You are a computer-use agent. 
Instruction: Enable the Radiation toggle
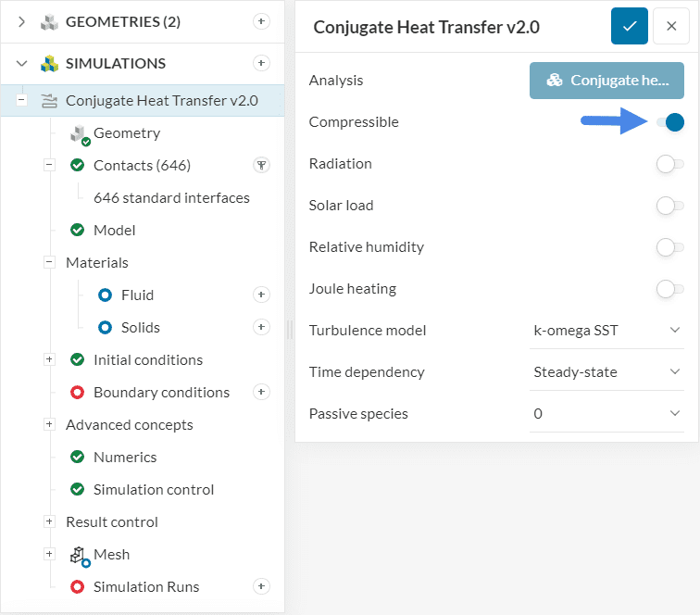click(x=669, y=164)
